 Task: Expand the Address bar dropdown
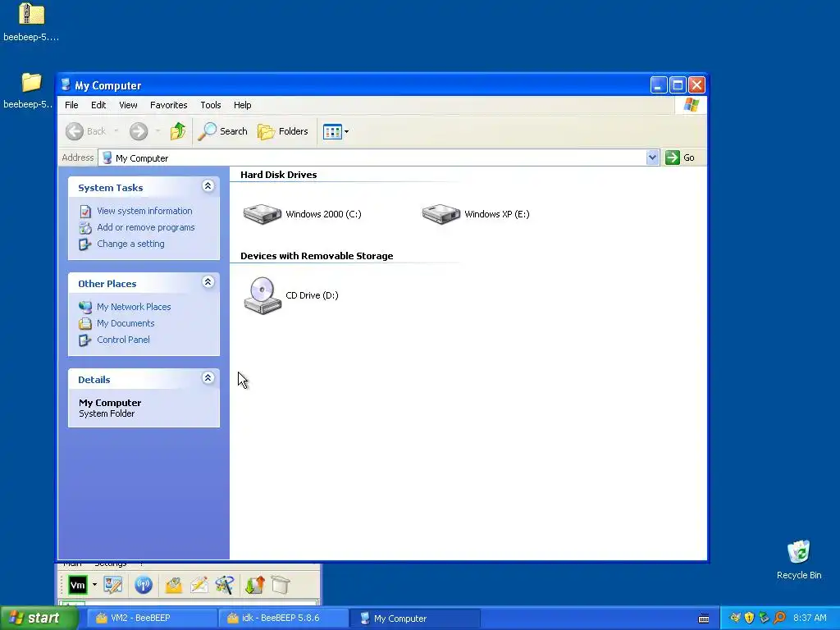(x=652, y=157)
